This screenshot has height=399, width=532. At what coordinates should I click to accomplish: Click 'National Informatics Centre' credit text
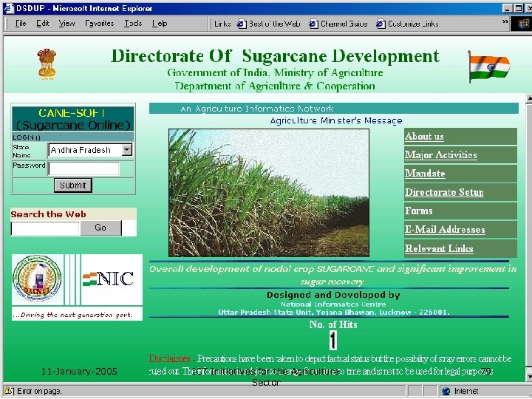point(333,304)
